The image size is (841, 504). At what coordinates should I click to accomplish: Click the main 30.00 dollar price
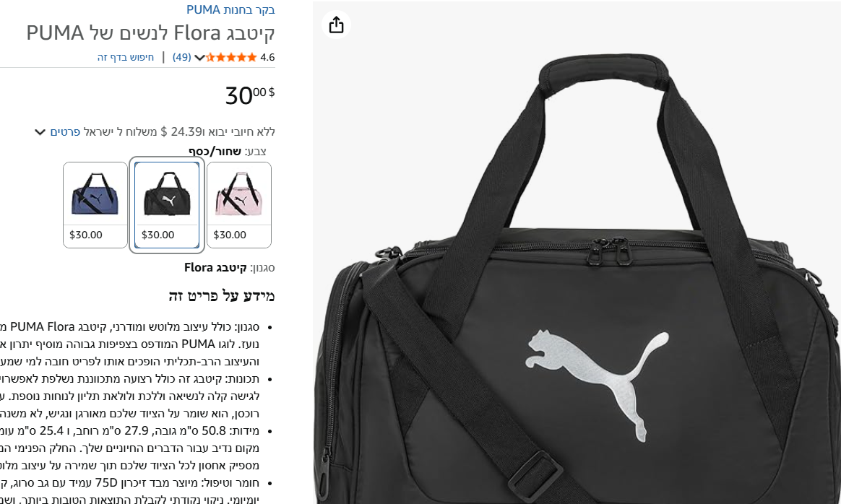pyautogui.click(x=250, y=95)
